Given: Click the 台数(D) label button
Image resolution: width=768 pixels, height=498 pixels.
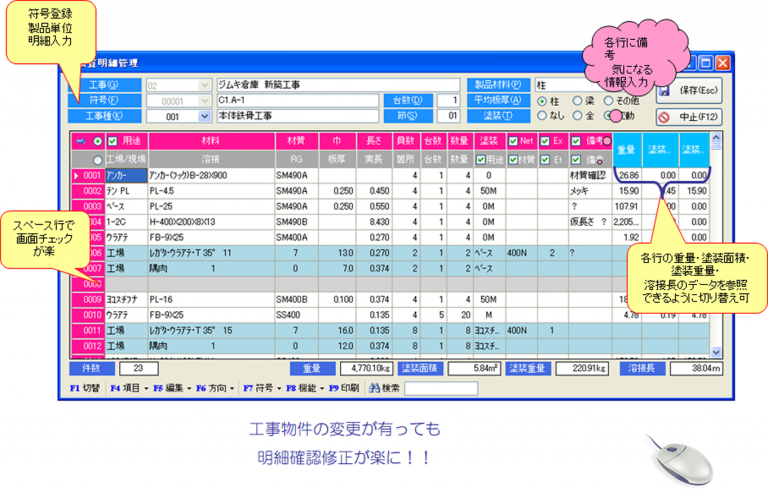Looking at the screenshot, I should click(x=408, y=100).
